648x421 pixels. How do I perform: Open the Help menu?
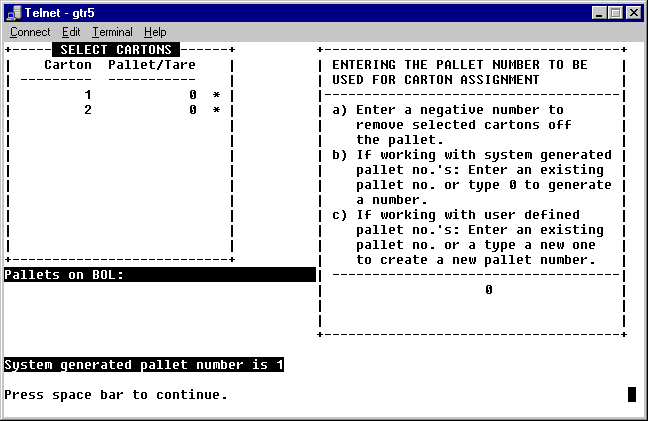[155, 32]
